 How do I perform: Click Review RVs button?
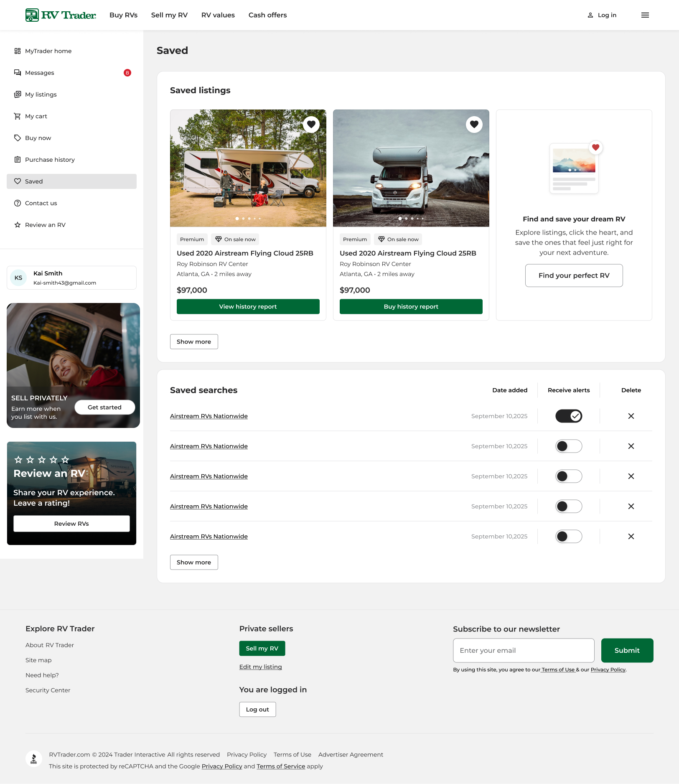[71, 524]
